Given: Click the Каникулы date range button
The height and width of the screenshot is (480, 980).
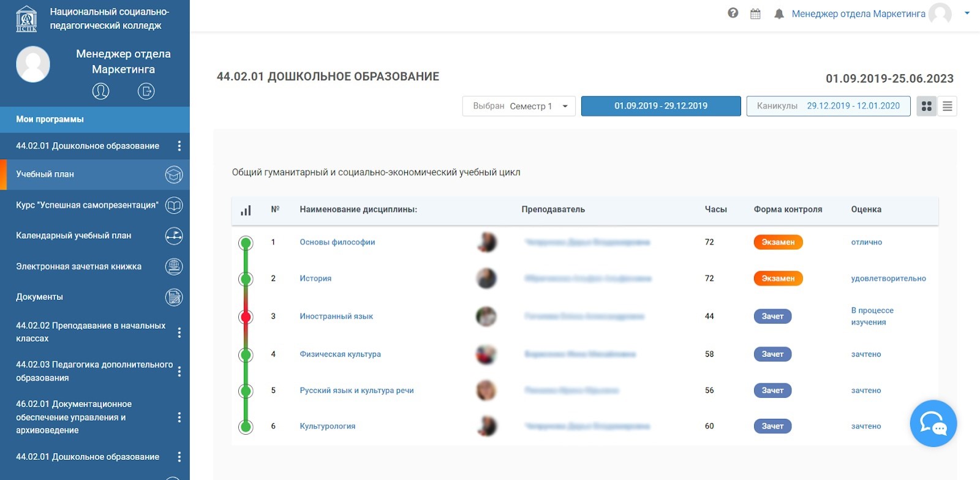Looking at the screenshot, I should [827, 106].
